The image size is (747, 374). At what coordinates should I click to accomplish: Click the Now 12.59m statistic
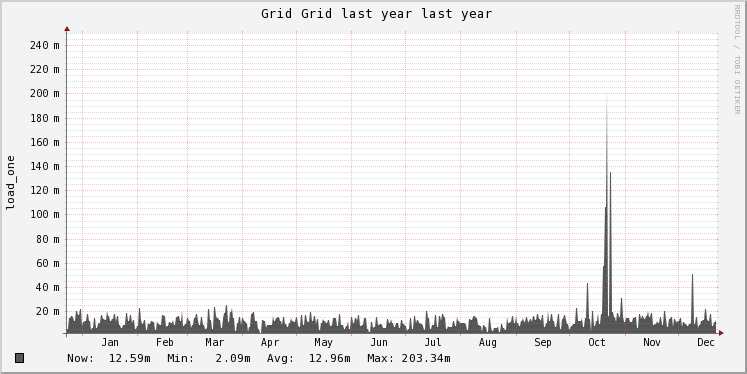(x=109, y=358)
